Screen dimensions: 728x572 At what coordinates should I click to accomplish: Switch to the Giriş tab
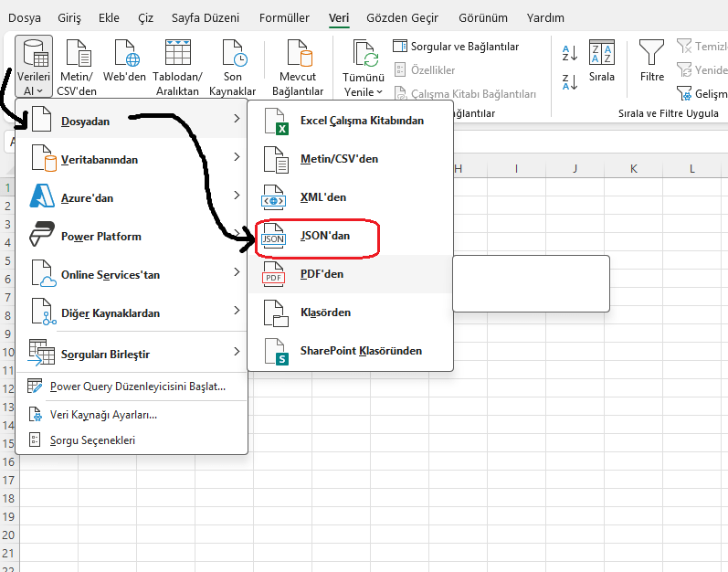69,17
